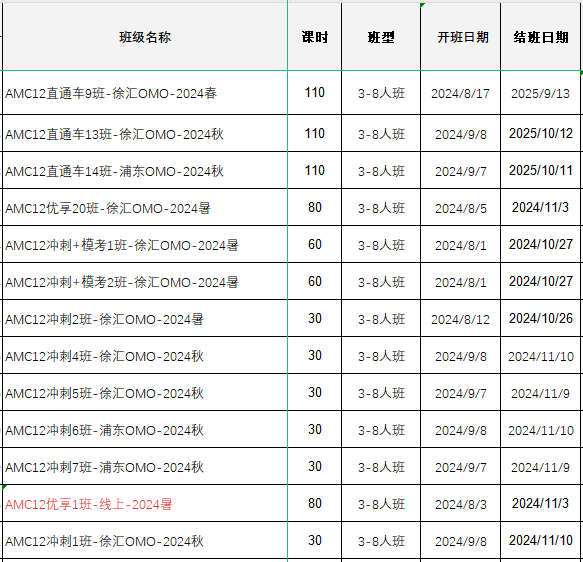This screenshot has height=562, width=583.
Task: Select the 2024/8/12 start date cell
Action: [x=461, y=318]
